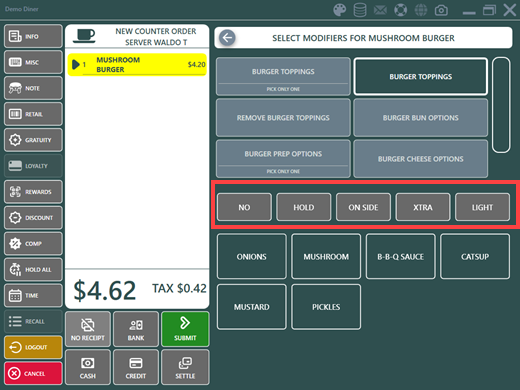Apply a Gratuity
Viewport: 520px width, 390px height.
pyautogui.click(x=33, y=140)
